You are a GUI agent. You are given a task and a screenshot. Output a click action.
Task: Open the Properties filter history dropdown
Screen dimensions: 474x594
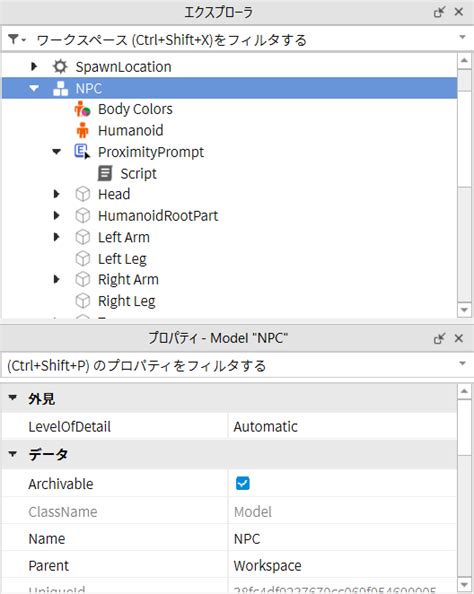coord(462,364)
